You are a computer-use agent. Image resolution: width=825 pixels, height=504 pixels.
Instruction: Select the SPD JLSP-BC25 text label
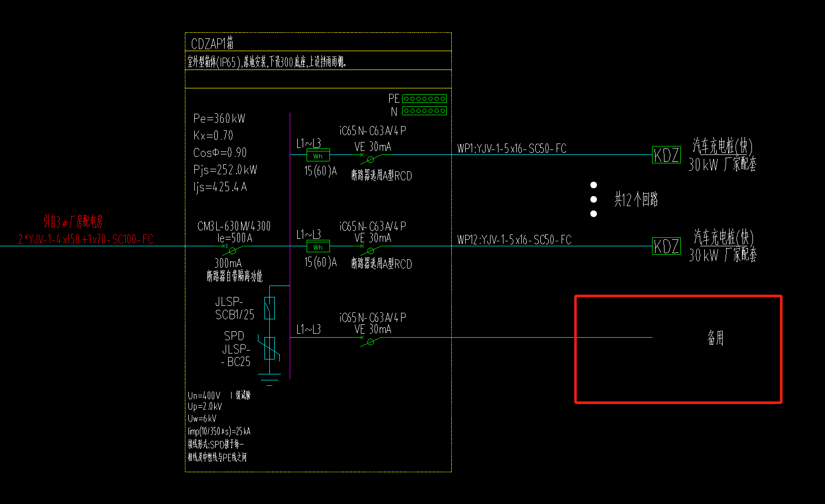(x=236, y=349)
